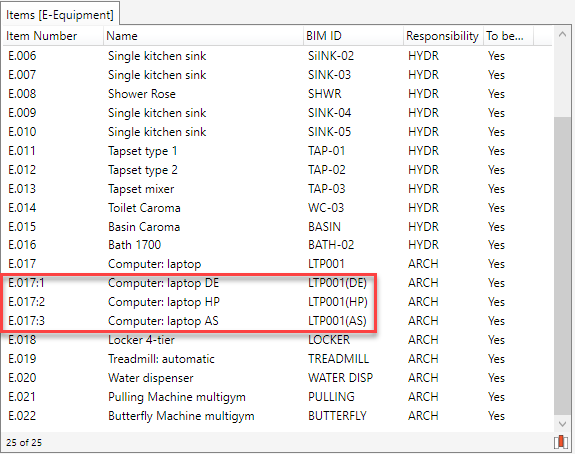Image resolution: width=575 pixels, height=454 pixels.
Task: Select the E.011 Tapset type 1 row
Action: [277, 151]
